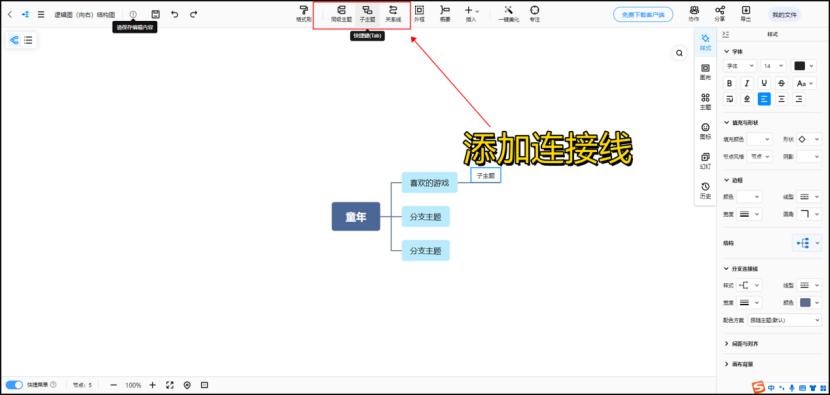Open the Theme (主题) sidebar tab
This screenshot has width=830, height=395.
[705, 102]
